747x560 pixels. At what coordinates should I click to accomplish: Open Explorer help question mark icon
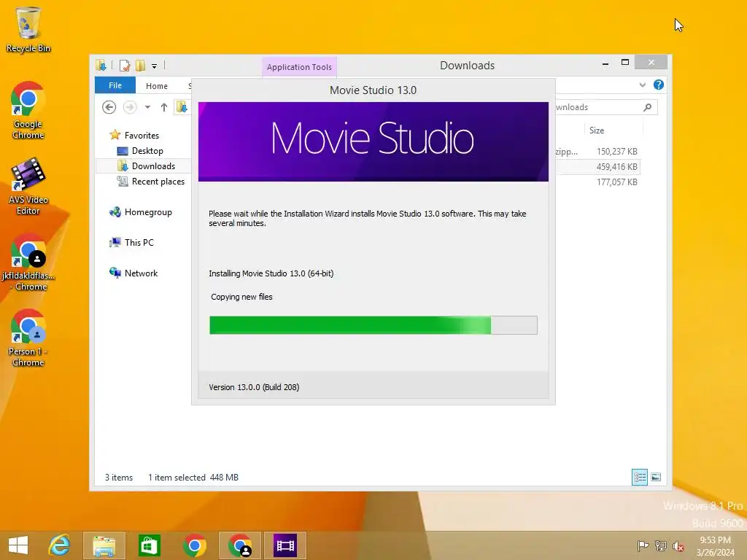pyautogui.click(x=659, y=85)
